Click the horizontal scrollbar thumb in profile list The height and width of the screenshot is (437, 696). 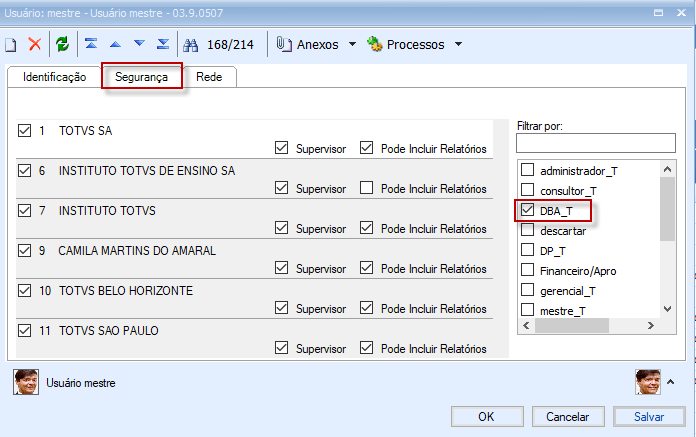point(572,326)
